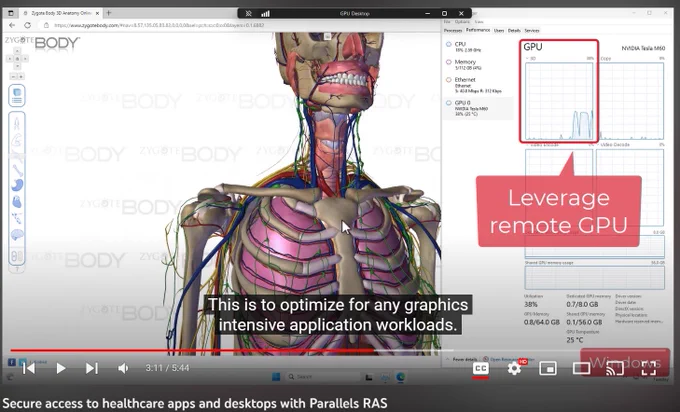The width and height of the screenshot is (680, 412).
Task: Mute the video with the speaker icon
Action: coord(123,368)
